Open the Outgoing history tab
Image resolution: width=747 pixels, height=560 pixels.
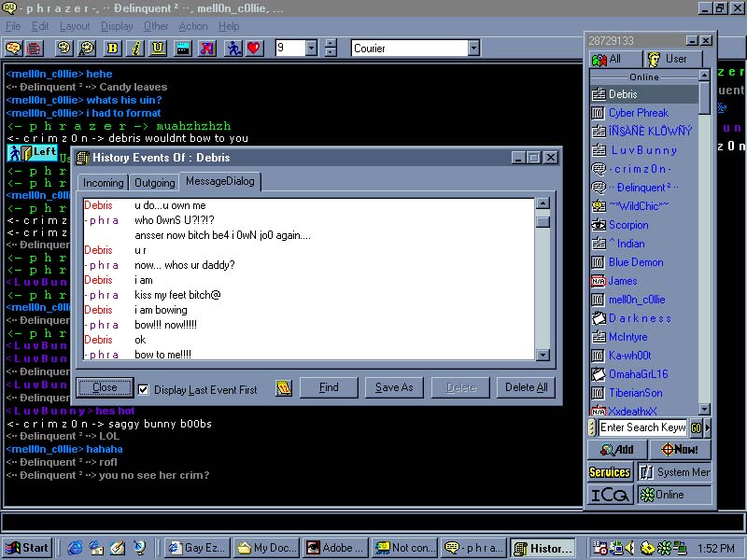pos(154,183)
